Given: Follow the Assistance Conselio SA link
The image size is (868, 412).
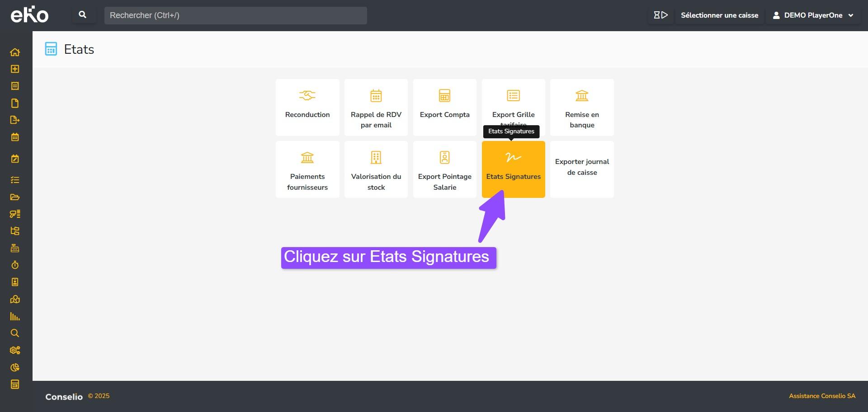Looking at the screenshot, I should [x=822, y=396].
